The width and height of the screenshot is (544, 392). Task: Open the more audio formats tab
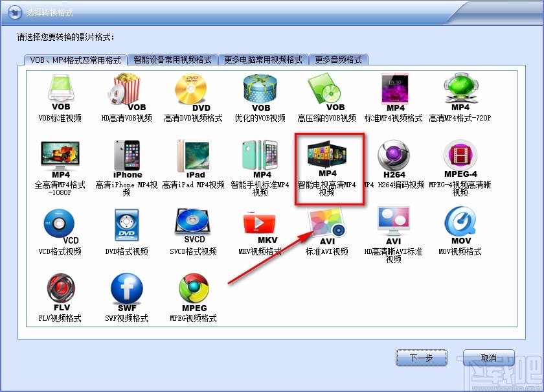click(339, 58)
